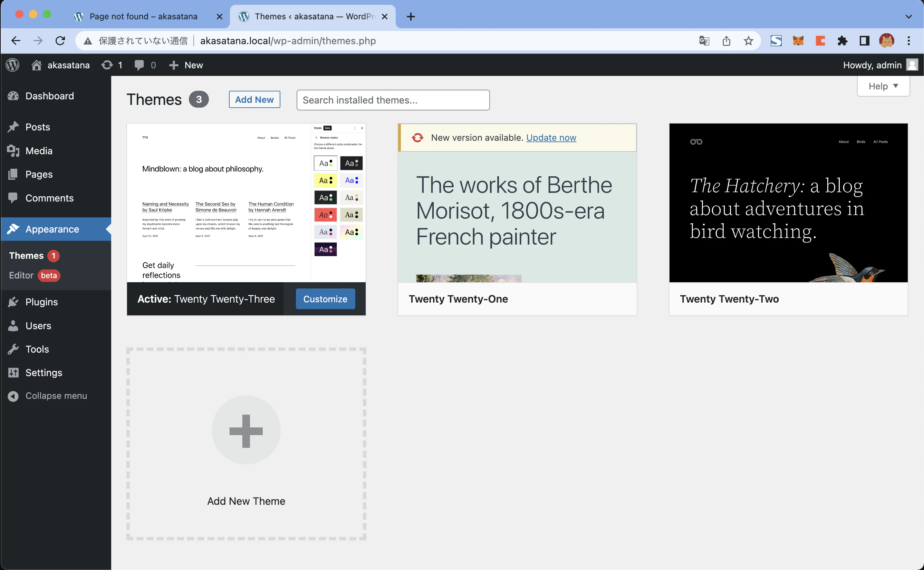Open the updates icon in admin bar
Image resolution: width=924 pixels, height=570 pixels.
(x=112, y=65)
